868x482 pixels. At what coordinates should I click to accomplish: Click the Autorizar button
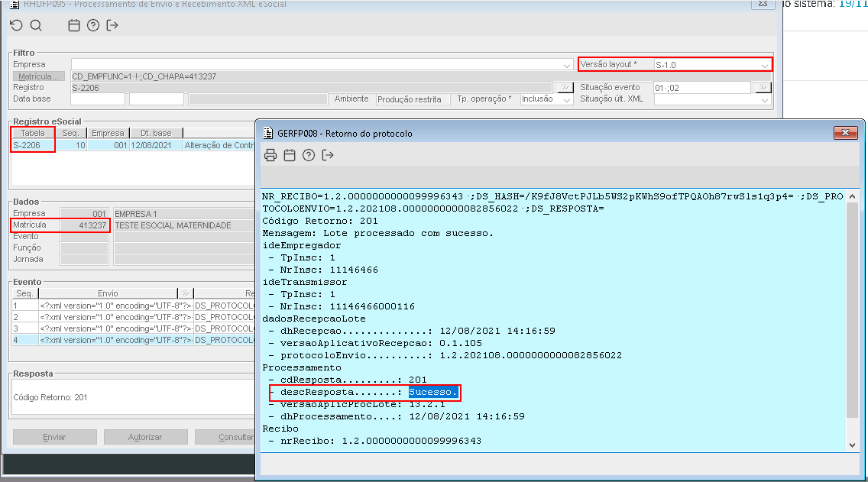tap(145, 437)
